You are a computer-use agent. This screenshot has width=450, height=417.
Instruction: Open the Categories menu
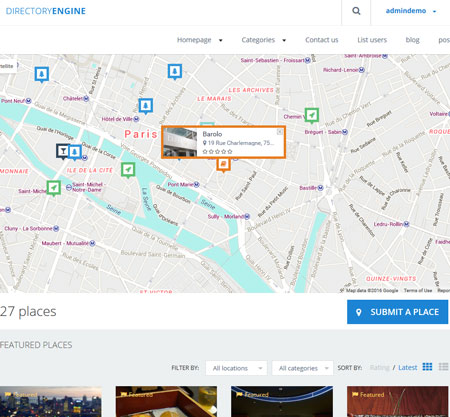pyautogui.click(x=258, y=40)
